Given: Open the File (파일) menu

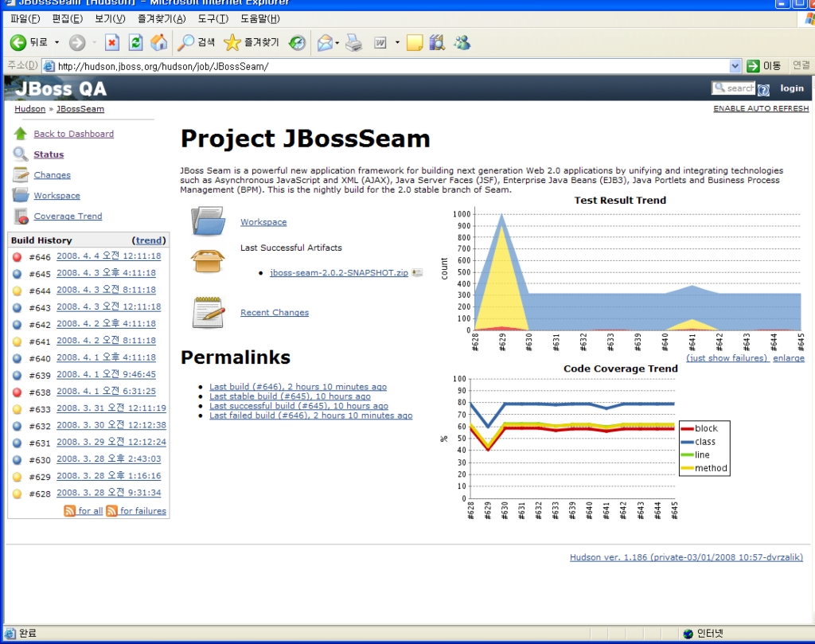Looking at the screenshot, I should [25, 19].
